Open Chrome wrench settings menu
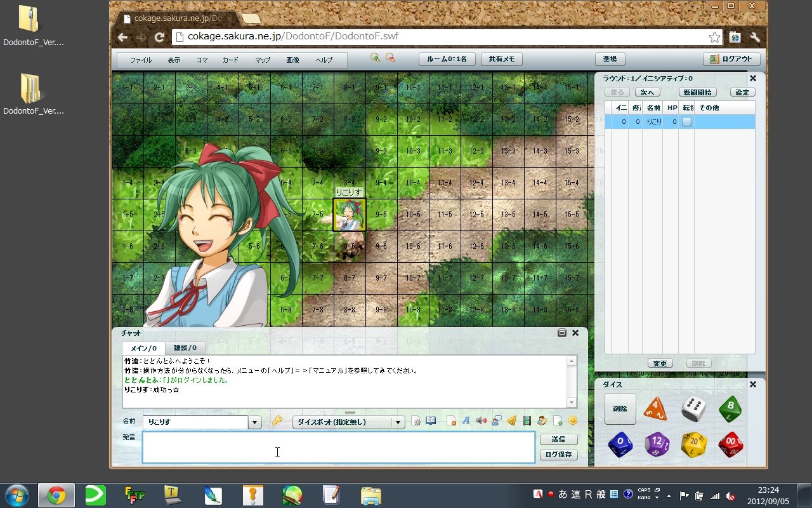Image resolution: width=812 pixels, height=508 pixels. click(x=754, y=37)
